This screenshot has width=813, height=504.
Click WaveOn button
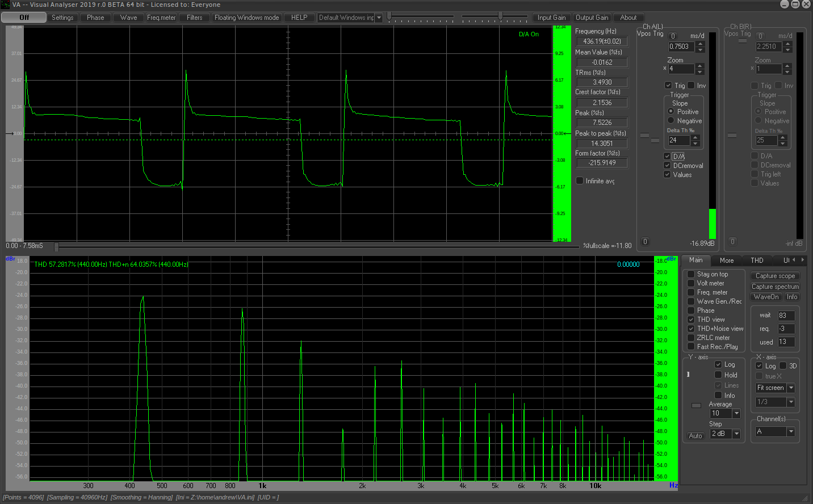pyautogui.click(x=766, y=297)
